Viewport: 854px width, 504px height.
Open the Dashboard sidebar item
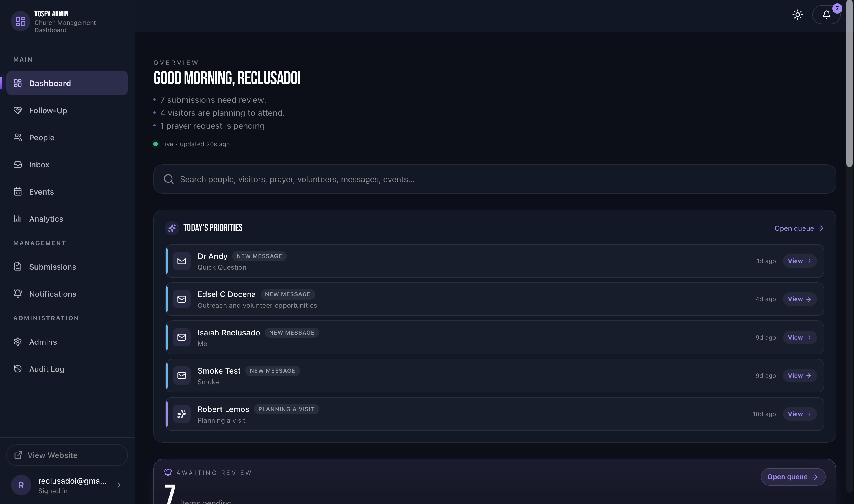coord(67,83)
